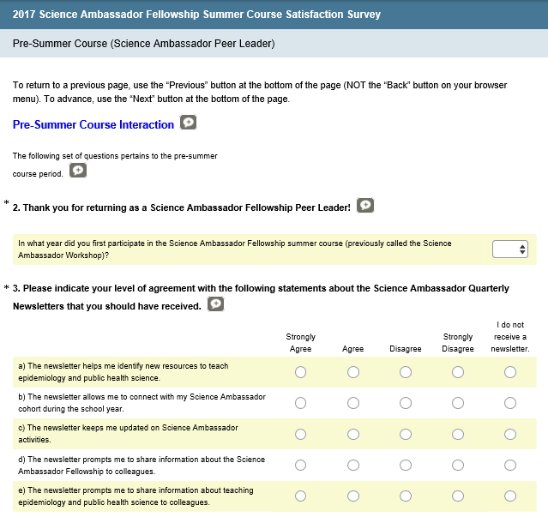
Task: Mark Disagree for statement e on colleagues
Action: pos(405,496)
